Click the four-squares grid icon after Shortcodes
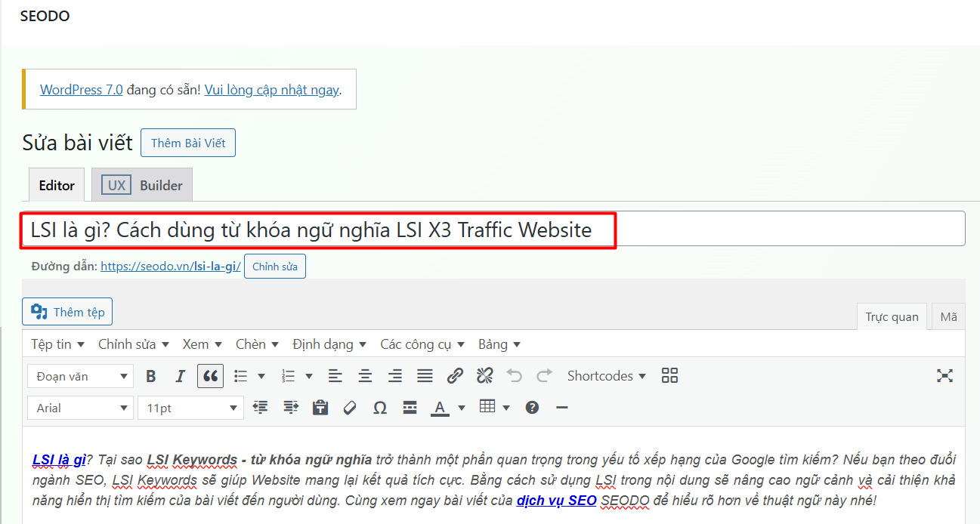Screen dimensions: 980x524 (669, 376)
